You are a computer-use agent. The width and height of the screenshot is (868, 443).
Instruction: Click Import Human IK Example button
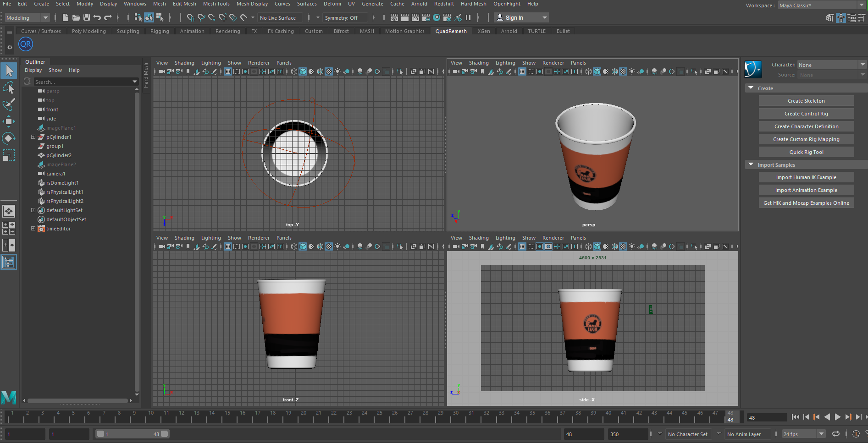(x=806, y=177)
